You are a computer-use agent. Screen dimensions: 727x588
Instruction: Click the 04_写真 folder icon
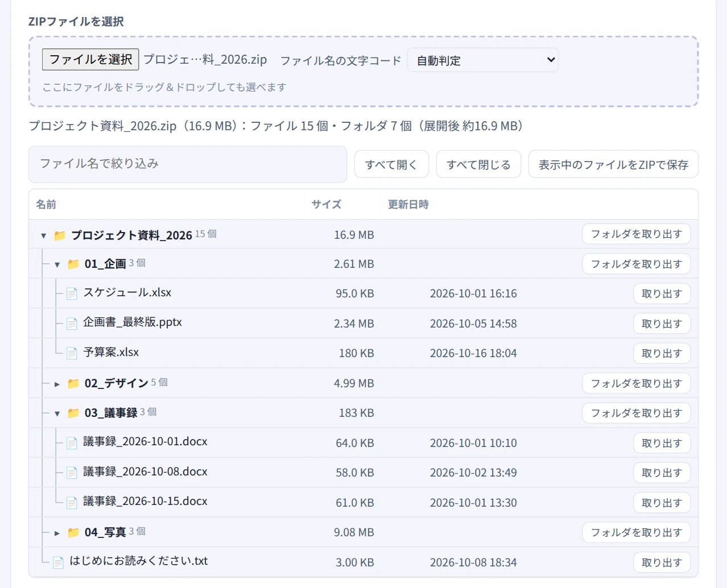(x=73, y=532)
